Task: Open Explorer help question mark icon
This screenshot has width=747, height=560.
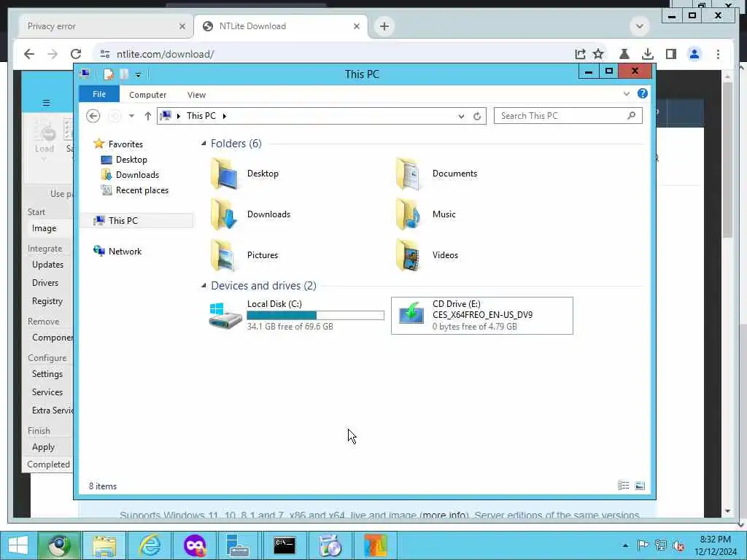Action: click(642, 94)
